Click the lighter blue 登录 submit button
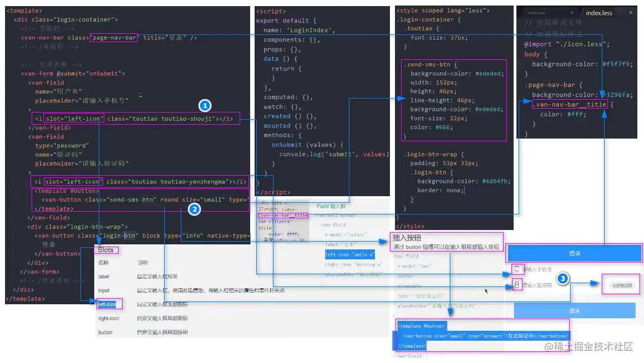This screenshot has height=363, width=644. [575, 310]
